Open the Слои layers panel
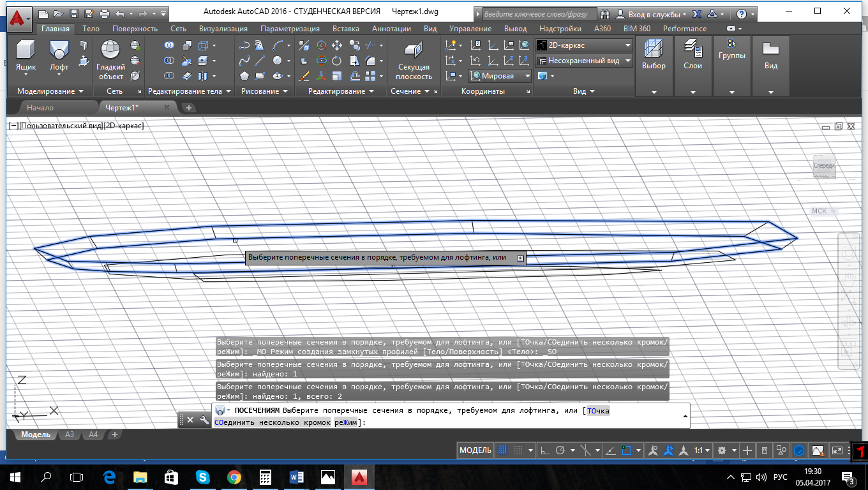 coord(692,48)
